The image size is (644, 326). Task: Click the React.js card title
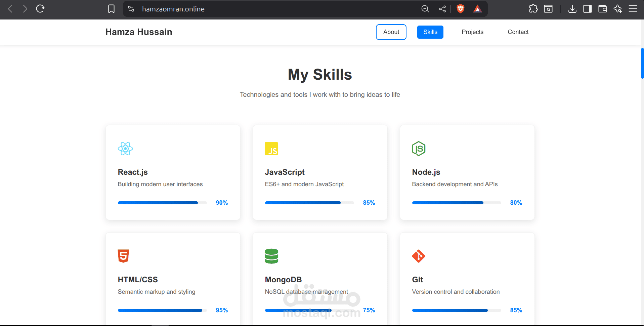[133, 172]
